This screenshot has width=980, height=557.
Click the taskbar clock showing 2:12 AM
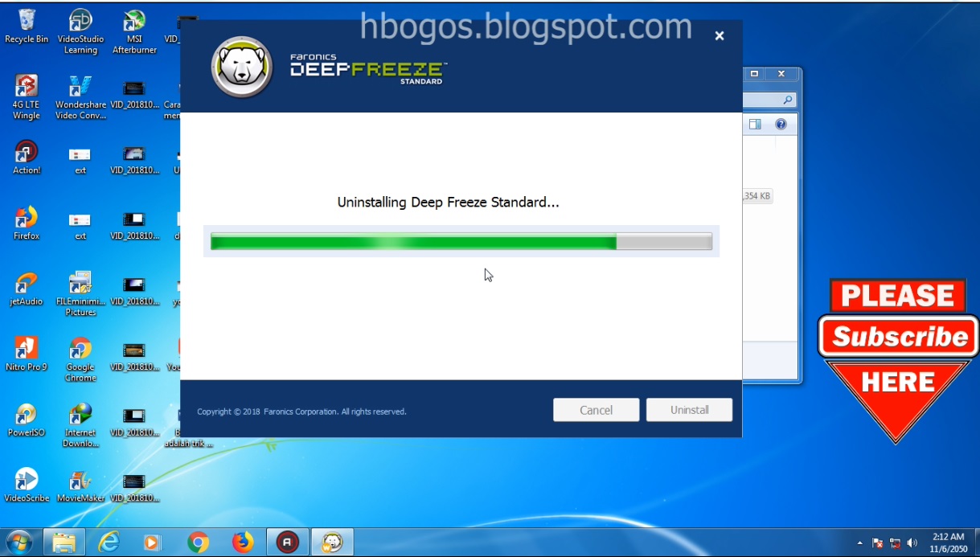point(947,542)
